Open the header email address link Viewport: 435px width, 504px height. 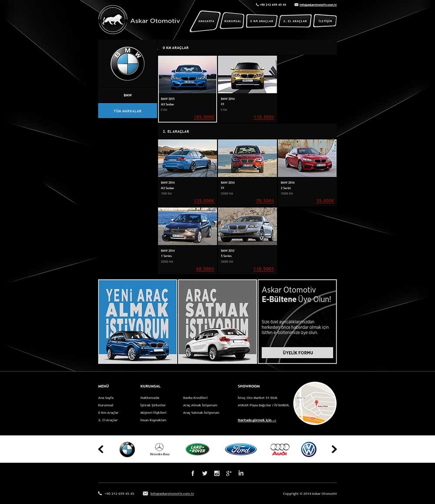pos(318,5)
